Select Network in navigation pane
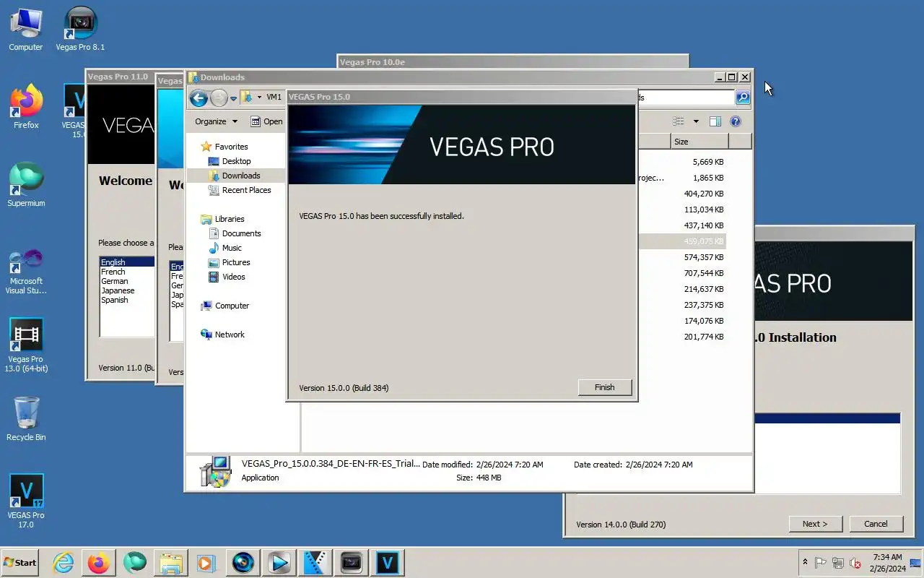 tap(230, 335)
